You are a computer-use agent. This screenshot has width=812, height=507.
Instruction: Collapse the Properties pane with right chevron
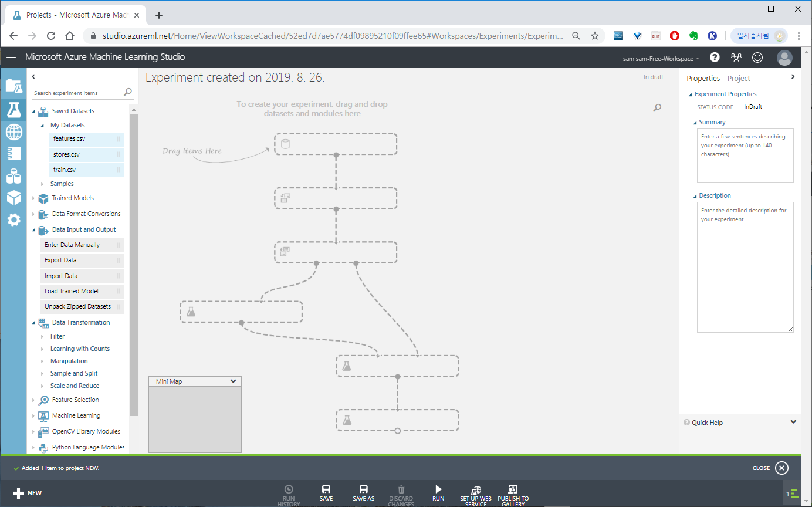pos(793,77)
